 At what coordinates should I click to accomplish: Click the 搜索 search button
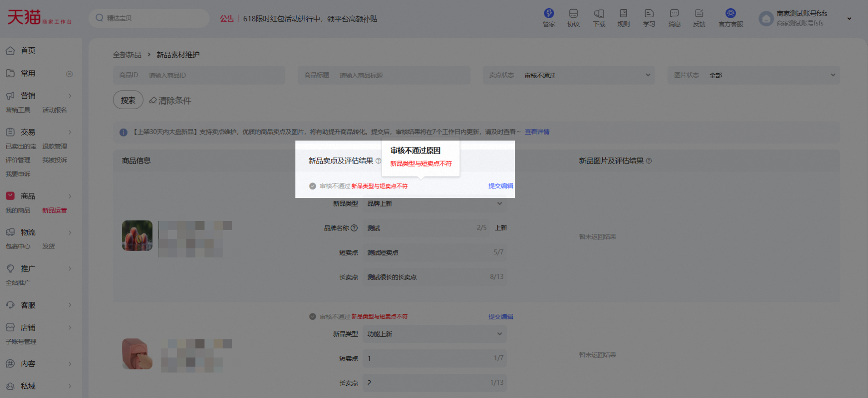click(128, 100)
